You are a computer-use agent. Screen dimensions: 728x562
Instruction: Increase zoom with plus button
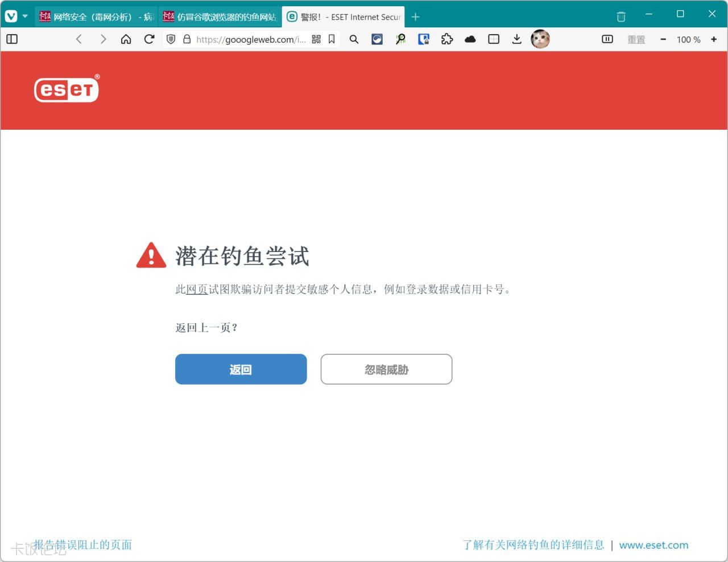[x=714, y=39]
